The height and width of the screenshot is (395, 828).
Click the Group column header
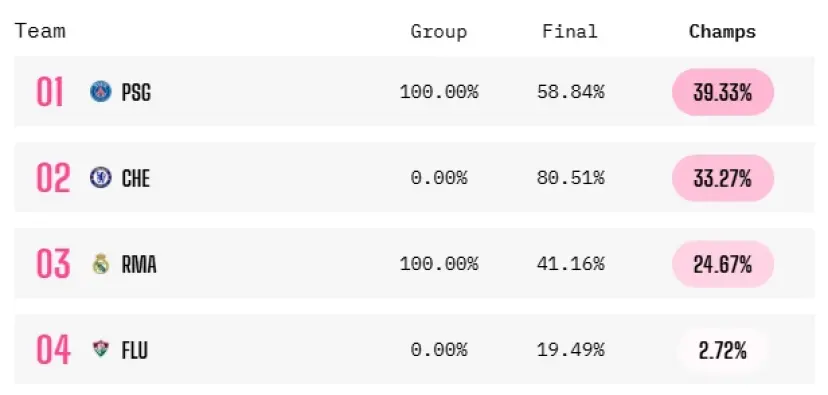click(x=439, y=32)
